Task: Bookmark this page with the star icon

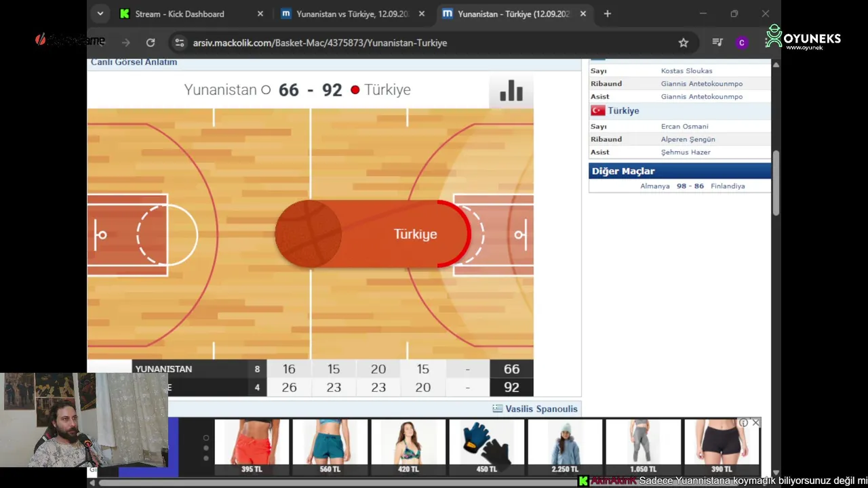Action: (x=684, y=43)
